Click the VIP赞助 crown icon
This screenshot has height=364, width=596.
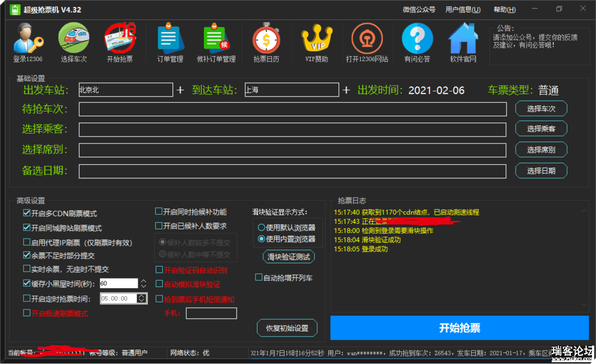(x=317, y=43)
